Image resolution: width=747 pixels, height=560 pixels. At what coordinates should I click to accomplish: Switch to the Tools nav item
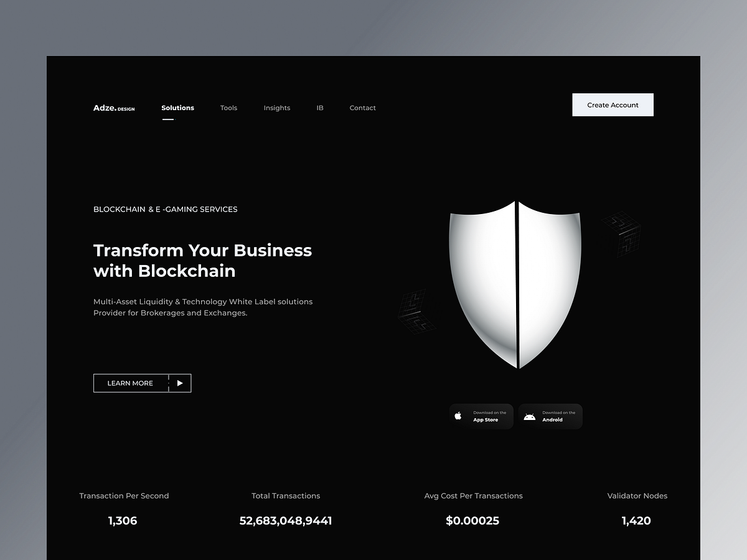[x=228, y=108]
